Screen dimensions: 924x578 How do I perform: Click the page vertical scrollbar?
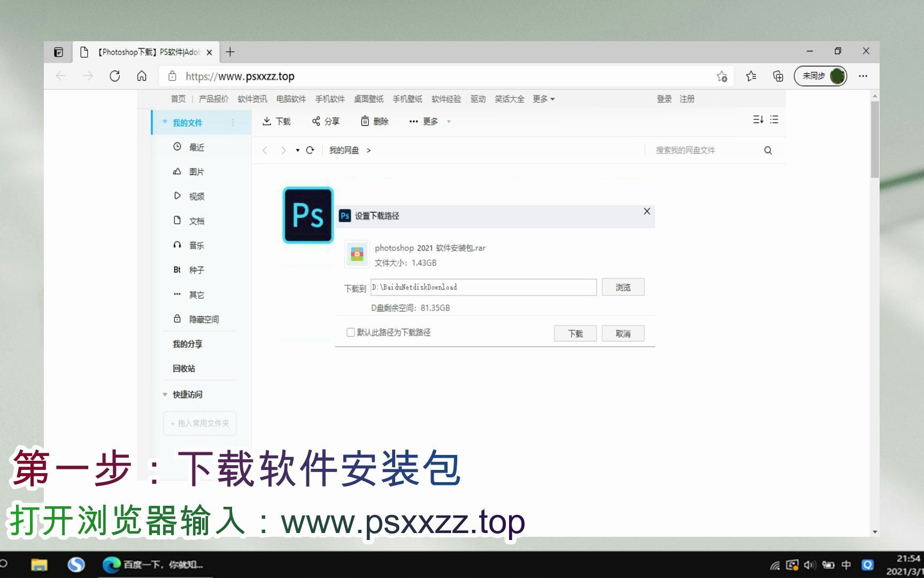[x=875, y=139]
